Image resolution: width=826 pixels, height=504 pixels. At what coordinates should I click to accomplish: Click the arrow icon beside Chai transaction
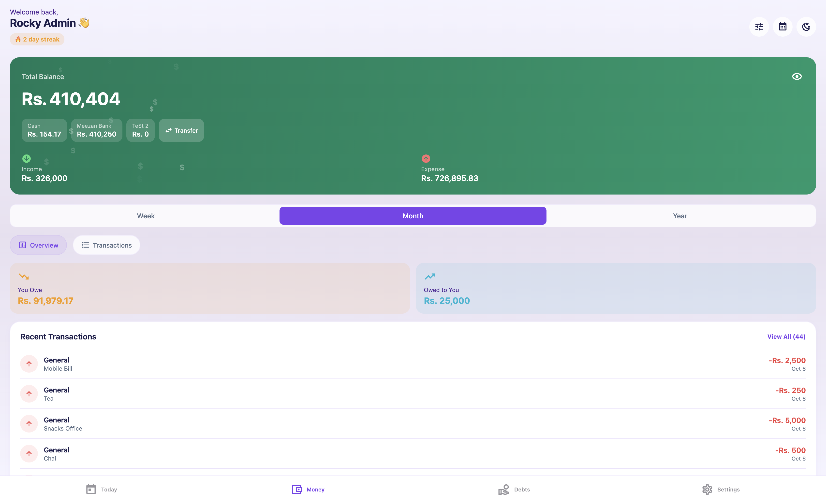coord(29,454)
